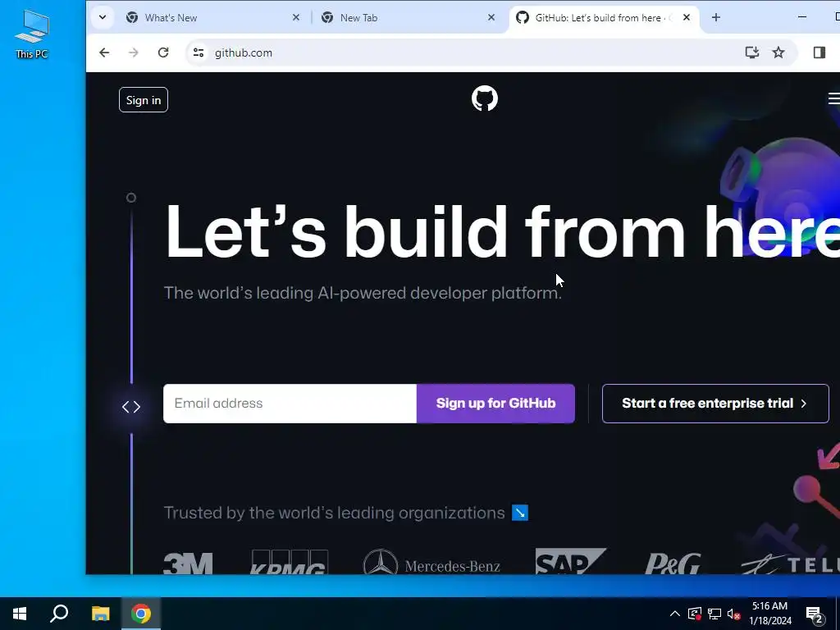Minimize the Chrome window
Viewport: 840px width, 630px height.
coord(802,17)
